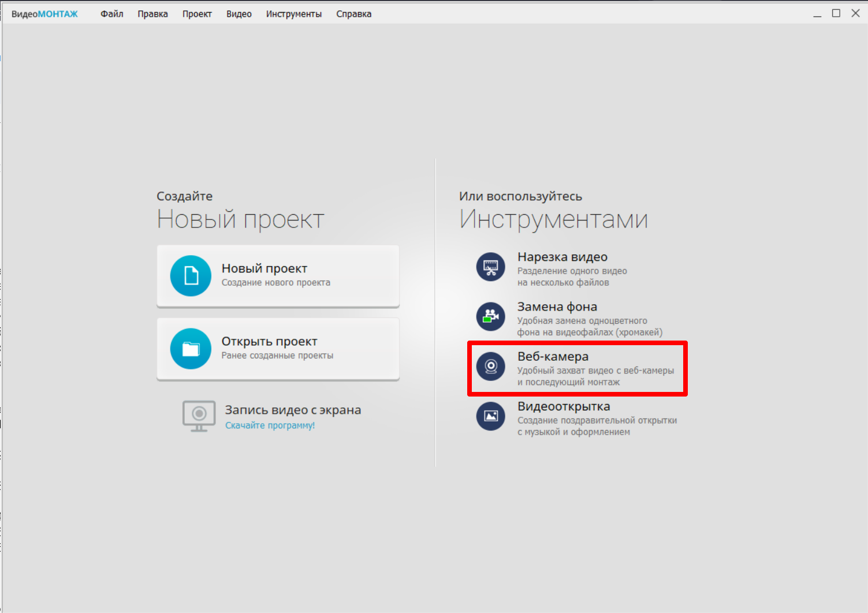Click the Видеооткрытка picture icon

[491, 416]
